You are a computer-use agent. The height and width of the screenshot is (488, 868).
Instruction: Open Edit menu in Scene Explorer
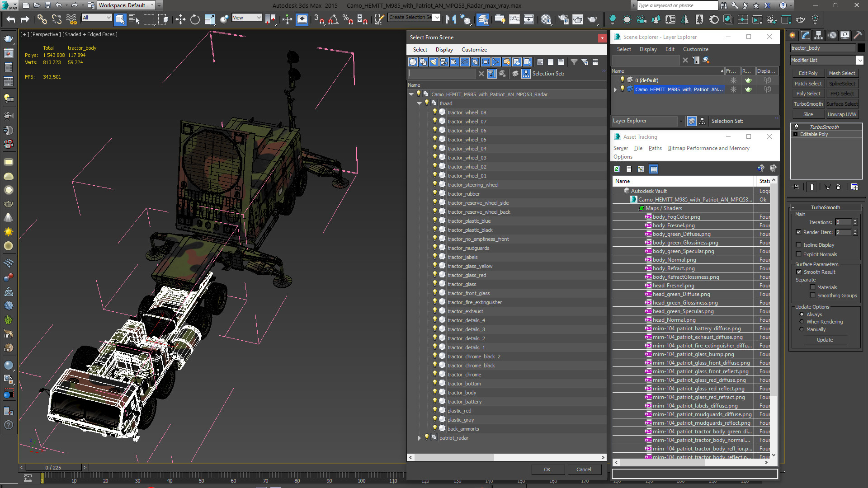[670, 49]
